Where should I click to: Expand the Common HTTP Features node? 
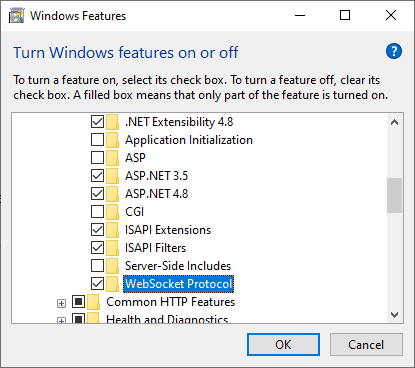coord(61,303)
